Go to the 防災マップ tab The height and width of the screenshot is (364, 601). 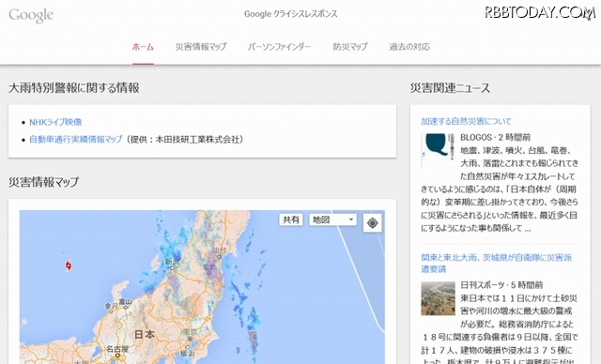point(350,47)
